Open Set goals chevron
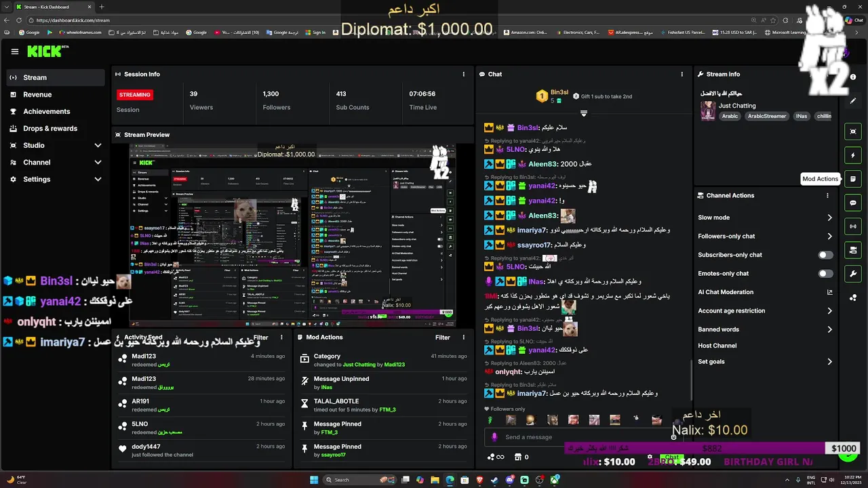The height and width of the screenshot is (488, 868). pyautogui.click(x=829, y=362)
